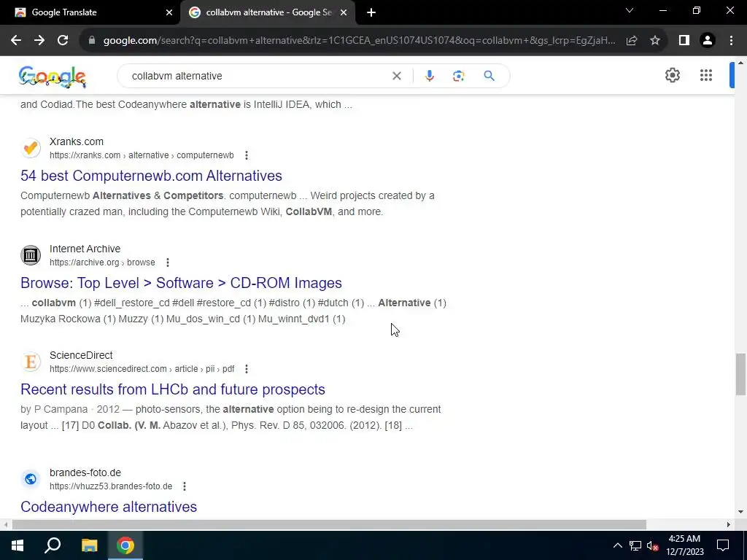The height and width of the screenshot is (560, 747).
Task: Open 54 best Computernewb.com Alternatives link
Action: (x=151, y=176)
